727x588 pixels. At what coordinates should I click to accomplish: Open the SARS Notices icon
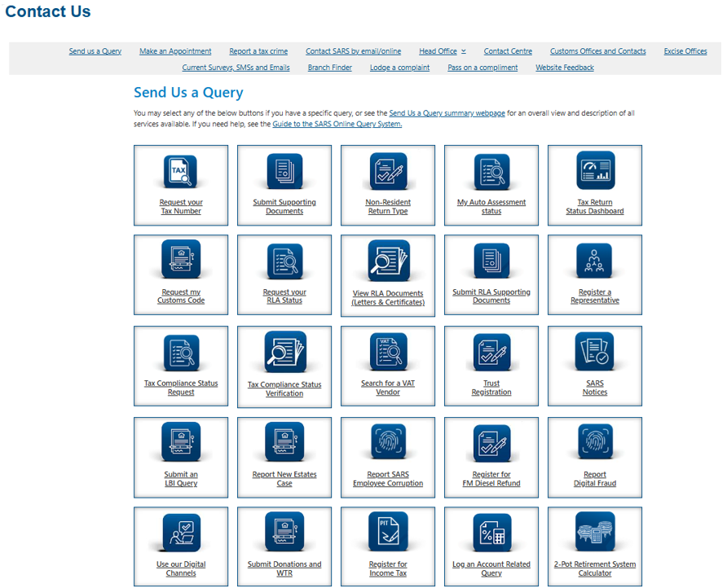coord(594,351)
